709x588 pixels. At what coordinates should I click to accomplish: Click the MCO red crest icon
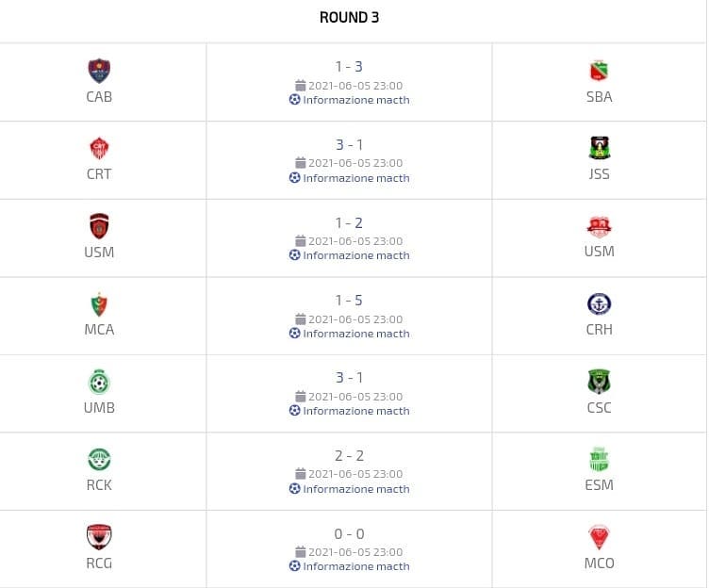tap(599, 537)
